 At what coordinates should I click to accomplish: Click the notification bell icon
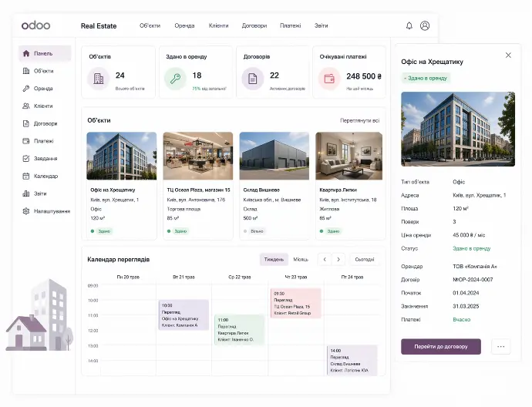pos(409,25)
